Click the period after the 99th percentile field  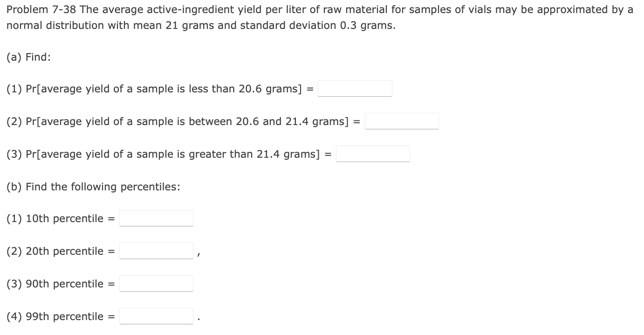199,319
